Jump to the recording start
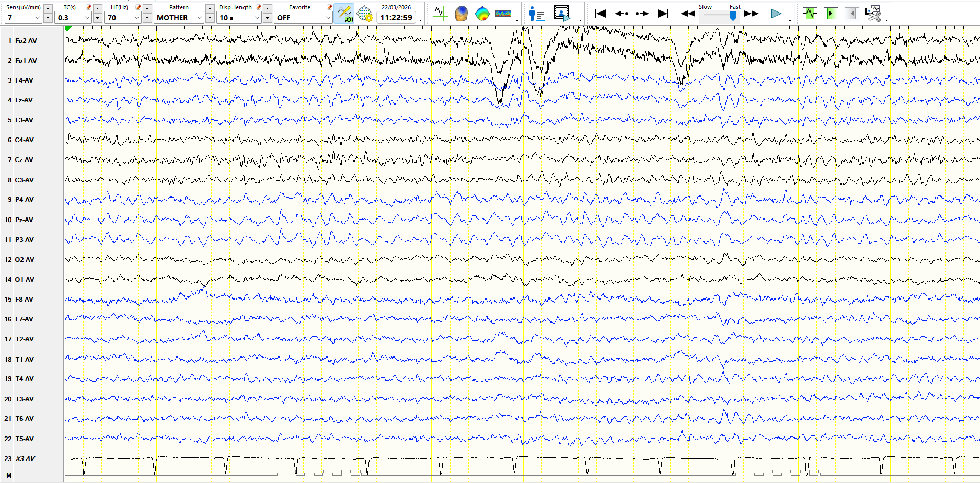 (601, 14)
